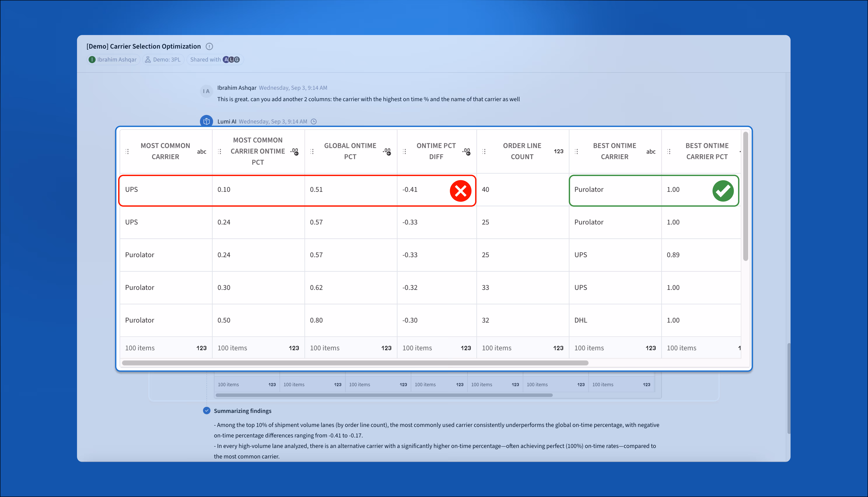Open 123 aggregate selector under Order Line Count
The width and height of the screenshot is (868, 497).
click(558, 348)
